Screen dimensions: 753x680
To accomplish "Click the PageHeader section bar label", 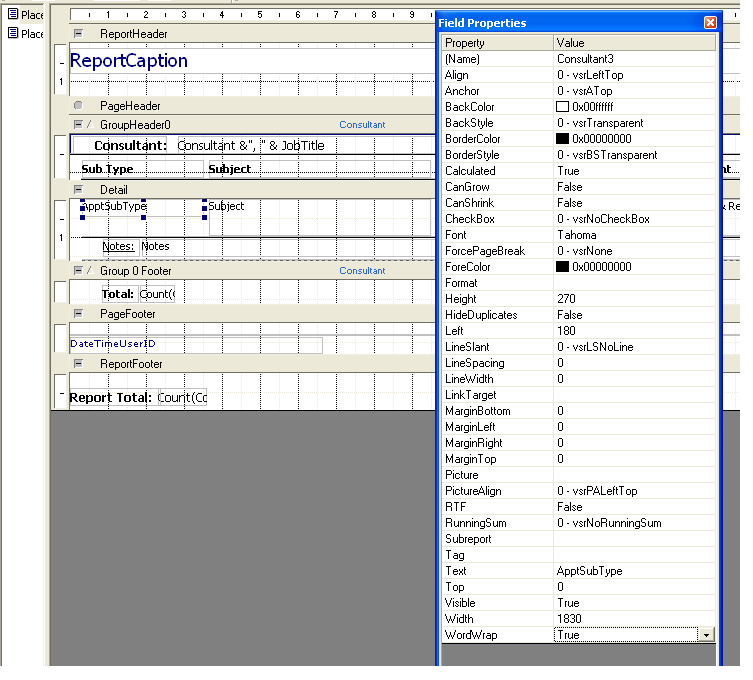I will pos(130,106).
